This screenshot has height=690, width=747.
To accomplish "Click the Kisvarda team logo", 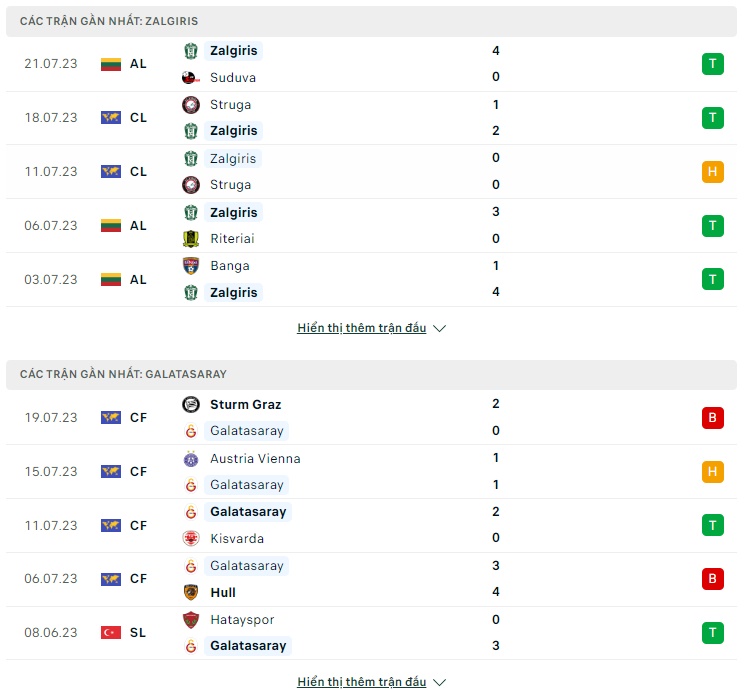I will (191, 538).
